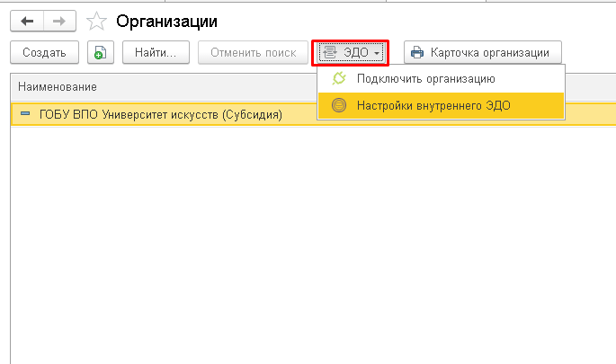Image resolution: width=616 pixels, height=364 pixels.
Task: Click the document icon on the ЭДО button
Action: 329,52
